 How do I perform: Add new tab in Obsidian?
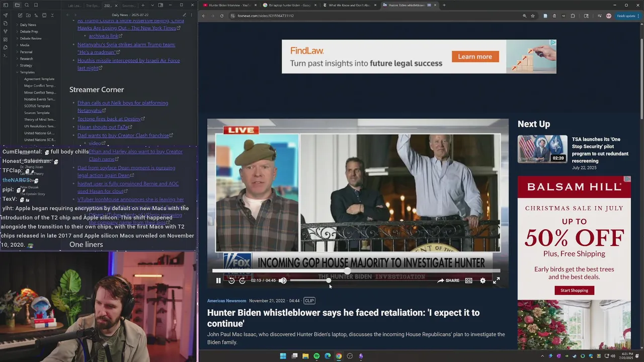pos(143,5)
